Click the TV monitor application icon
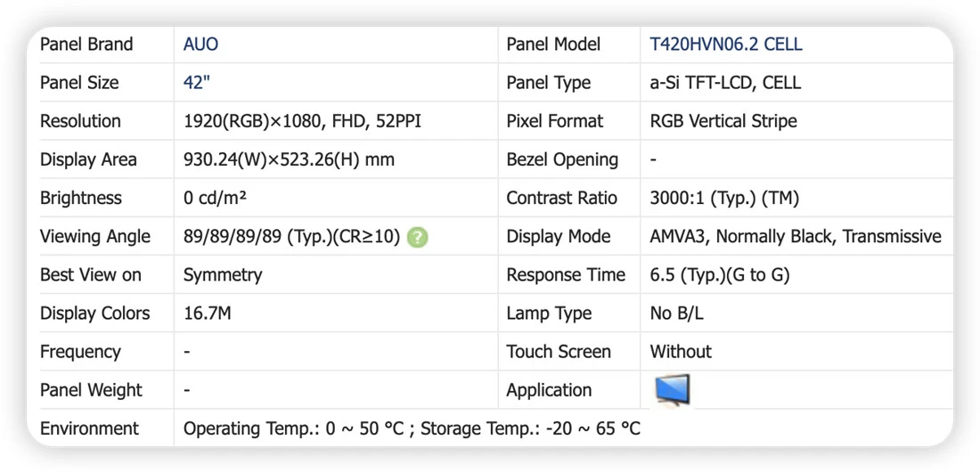 tap(673, 390)
